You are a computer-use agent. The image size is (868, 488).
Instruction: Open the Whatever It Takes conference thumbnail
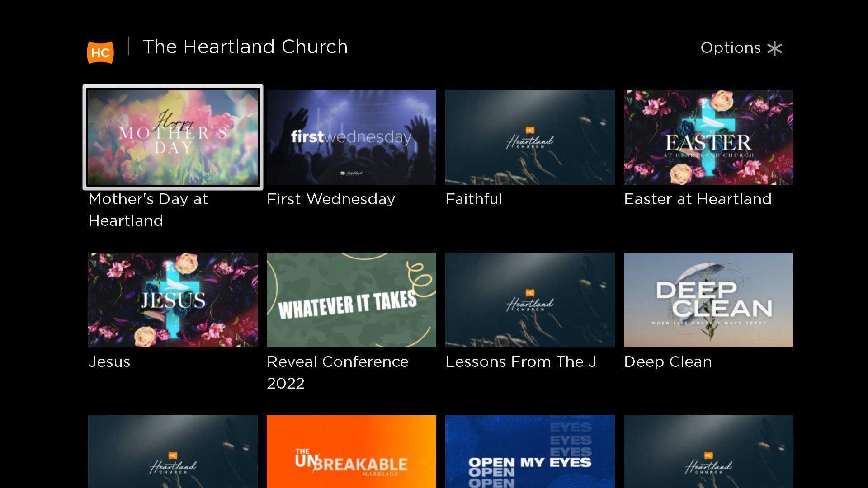pyautogui.click(x=351, y=300)
